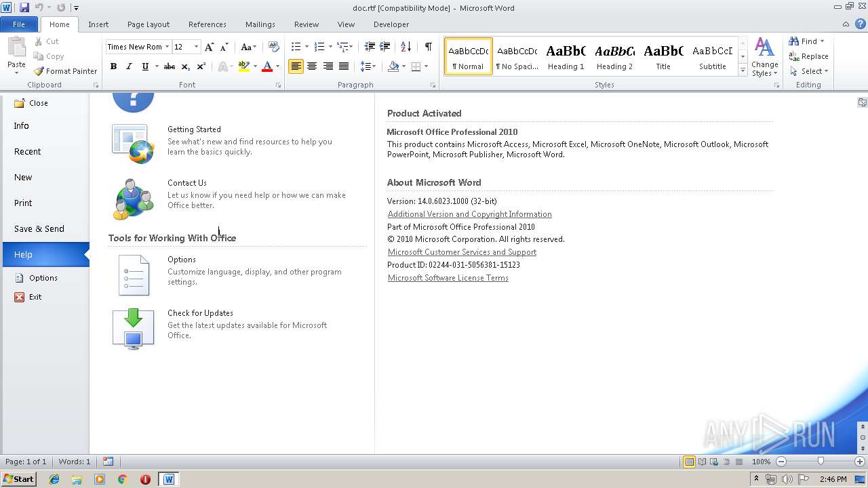Click Cut in Clipboard group

46,41
